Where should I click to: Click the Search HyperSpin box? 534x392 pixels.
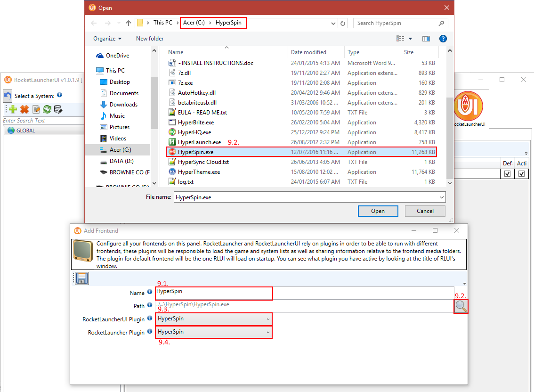tap(400, 23)
